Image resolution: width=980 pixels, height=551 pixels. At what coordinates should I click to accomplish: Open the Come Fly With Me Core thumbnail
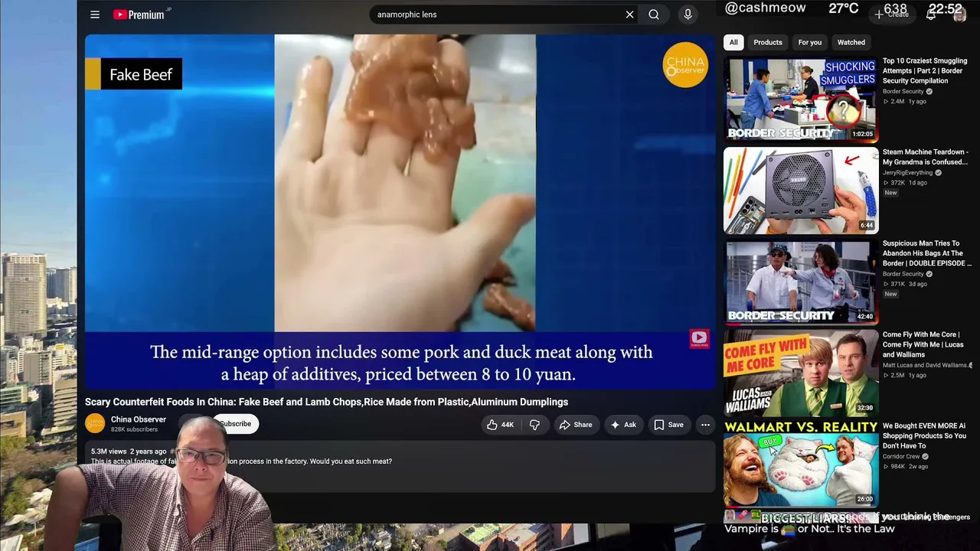click(801, 372)
